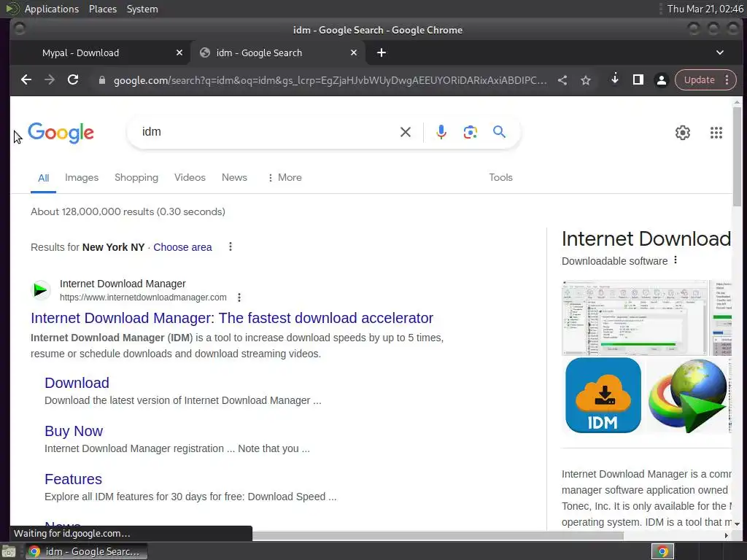
Task: Click the vertical scrollbar thumb
Action: [737, 157]
